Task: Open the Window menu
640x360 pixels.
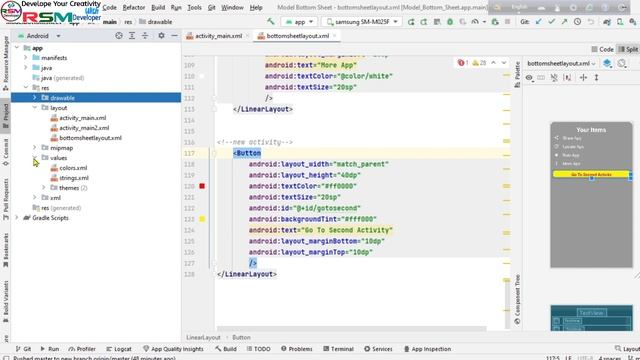Action: pos(232,7)
